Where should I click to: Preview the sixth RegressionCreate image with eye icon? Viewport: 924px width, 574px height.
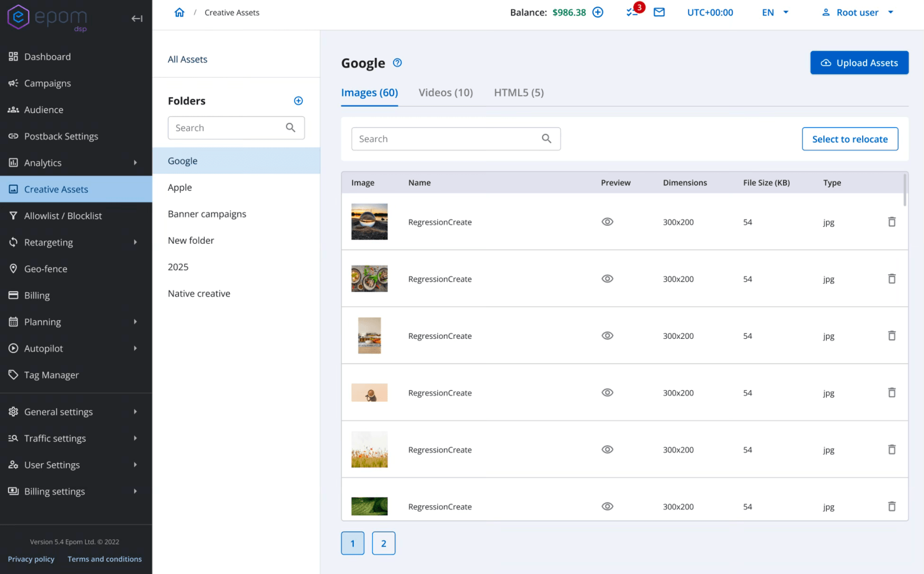(x=607, y=507)
